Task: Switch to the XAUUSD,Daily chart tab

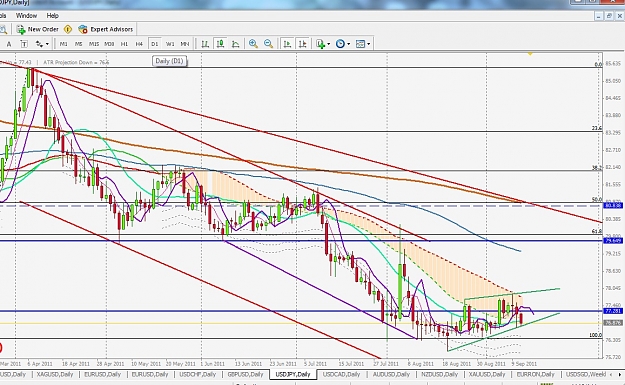Action: click(487, 375)
